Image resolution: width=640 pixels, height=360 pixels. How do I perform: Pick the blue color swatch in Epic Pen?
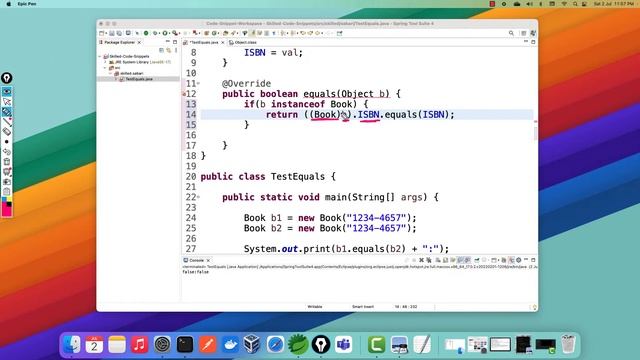(4, 200)
